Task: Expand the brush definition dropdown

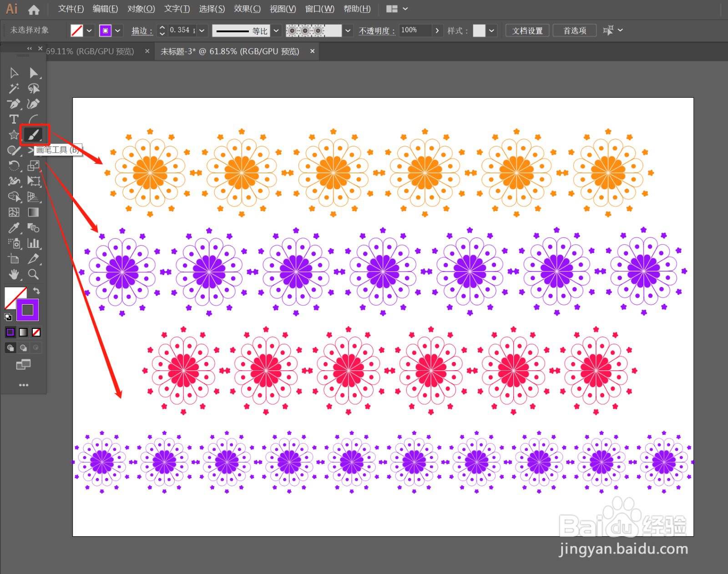Action: pos(348,30)
